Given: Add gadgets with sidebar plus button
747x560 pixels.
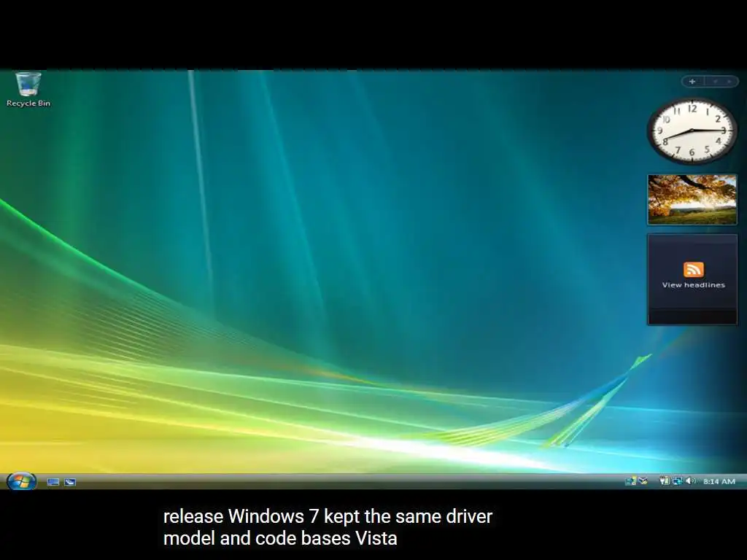Looking at the screenshot, I should point(692,82).
